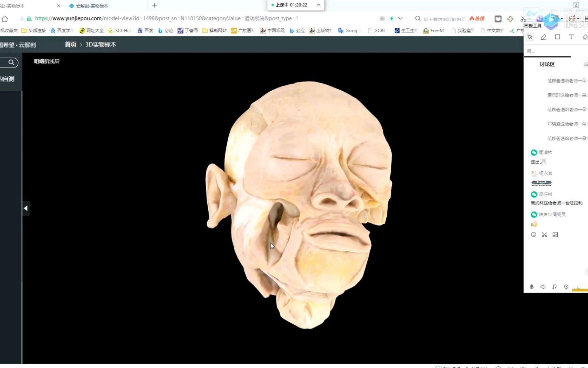The height and width of the screenshot is (368, 588).
Task: Click the colorful flower extension icon
Action: [x=510, y=19]
